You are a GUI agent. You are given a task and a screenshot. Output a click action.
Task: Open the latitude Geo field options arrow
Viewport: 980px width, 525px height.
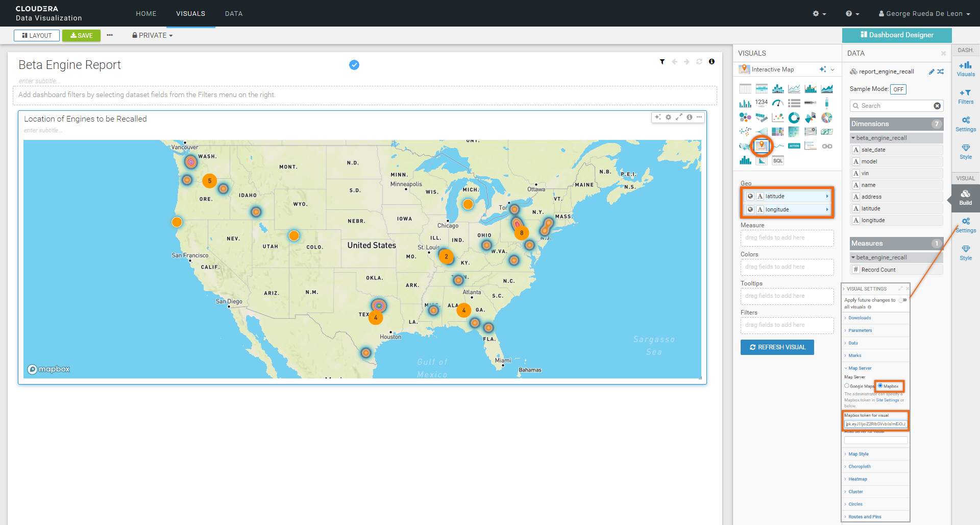(x=827, y=196)
